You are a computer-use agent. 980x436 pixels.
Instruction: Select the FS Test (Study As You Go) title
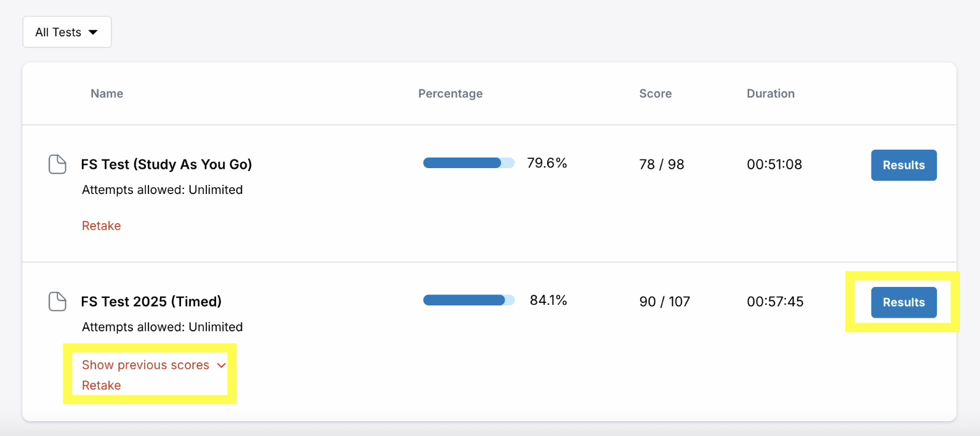coord(167,164)
